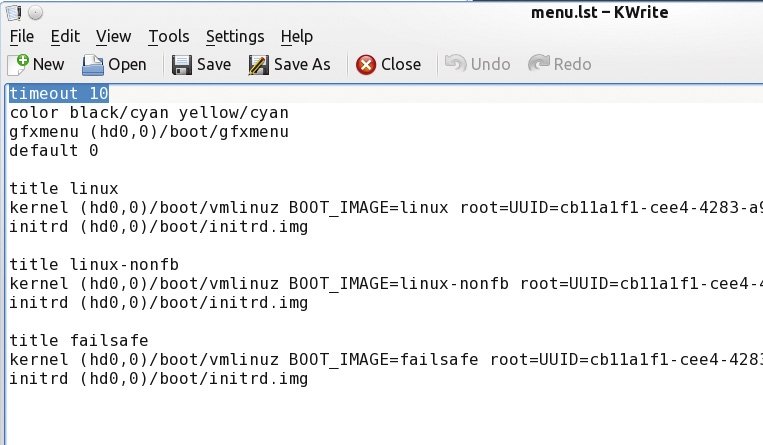Click the highlighted 'timeout 10' line
The image size is (763, 445).
(59, 93)
